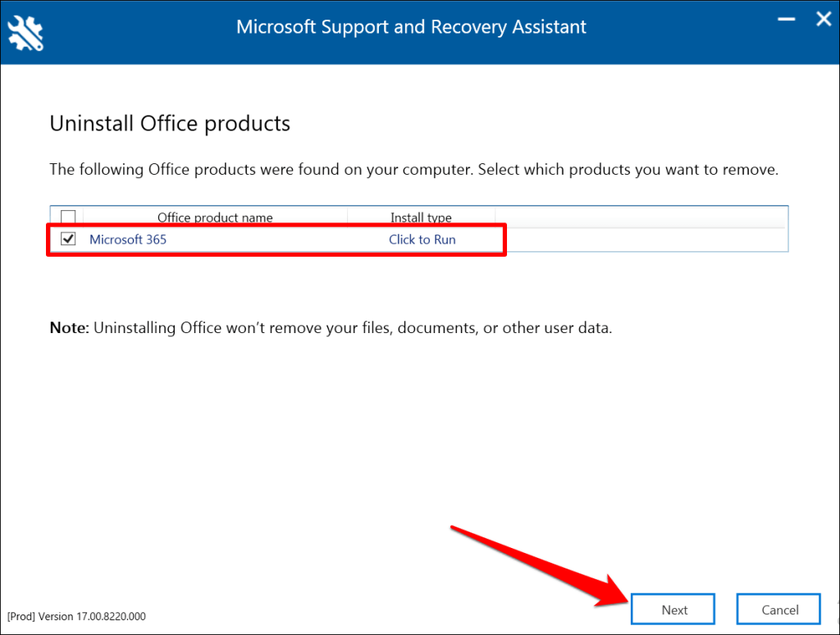Click the empty header area right of Install type
Image resolution: width=840 pixels, height=635 pixels.
[640, 217]
